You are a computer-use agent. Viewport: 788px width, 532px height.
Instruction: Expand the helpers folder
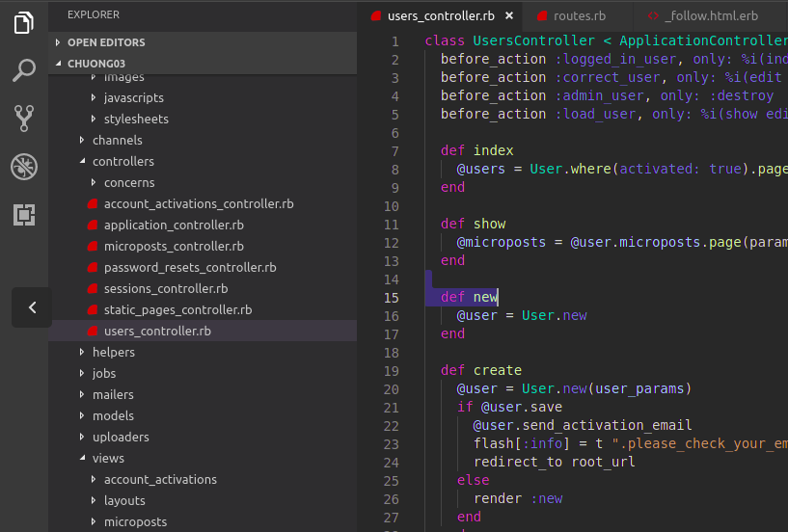(x=113, y=352)
